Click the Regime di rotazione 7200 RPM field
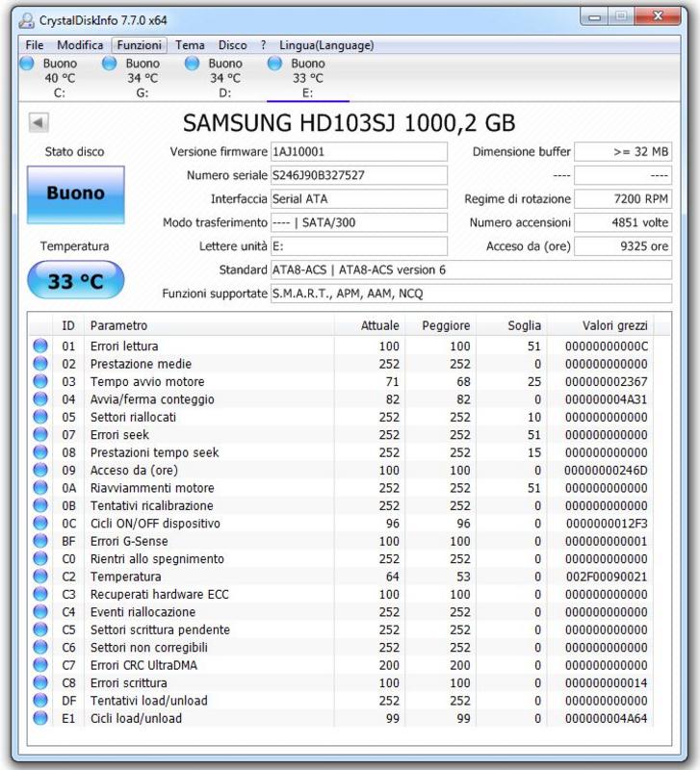700x770 pixels. coord(623,199)
